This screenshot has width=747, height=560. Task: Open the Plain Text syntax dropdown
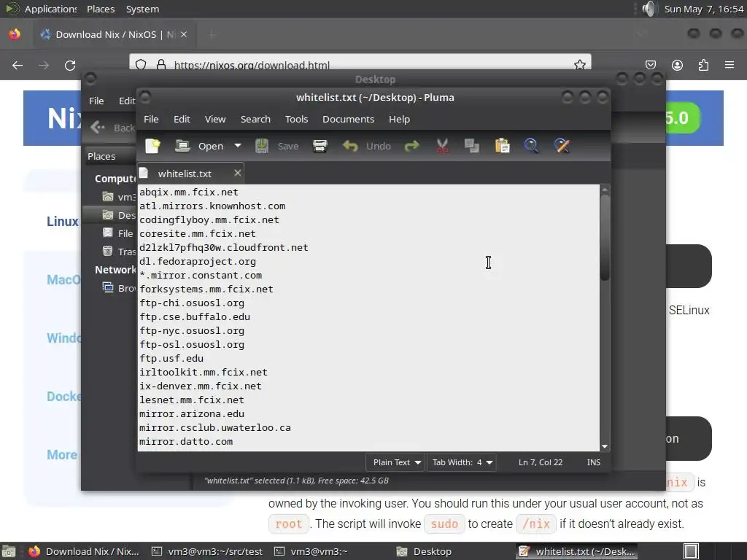click(x=397, y=462)
